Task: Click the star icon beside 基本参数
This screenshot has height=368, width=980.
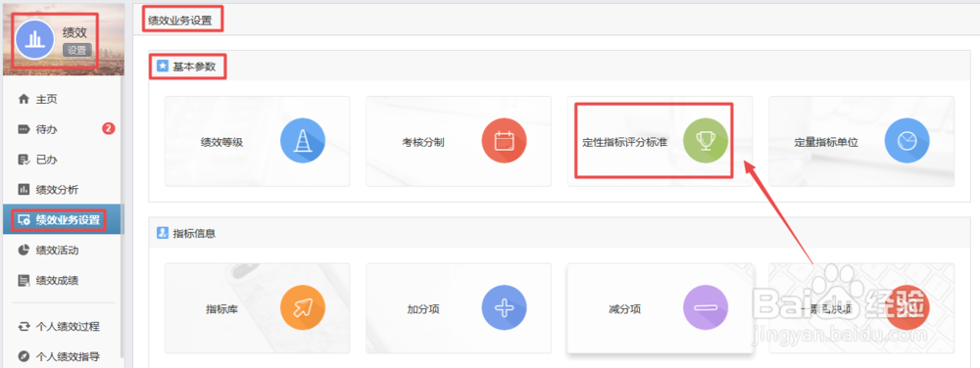Action: pos(163,67)
